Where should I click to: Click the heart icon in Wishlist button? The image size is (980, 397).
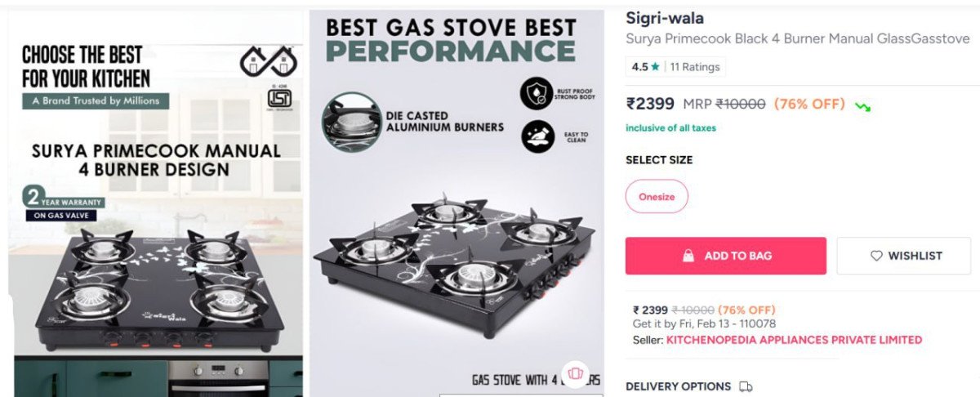pos(876,256)
